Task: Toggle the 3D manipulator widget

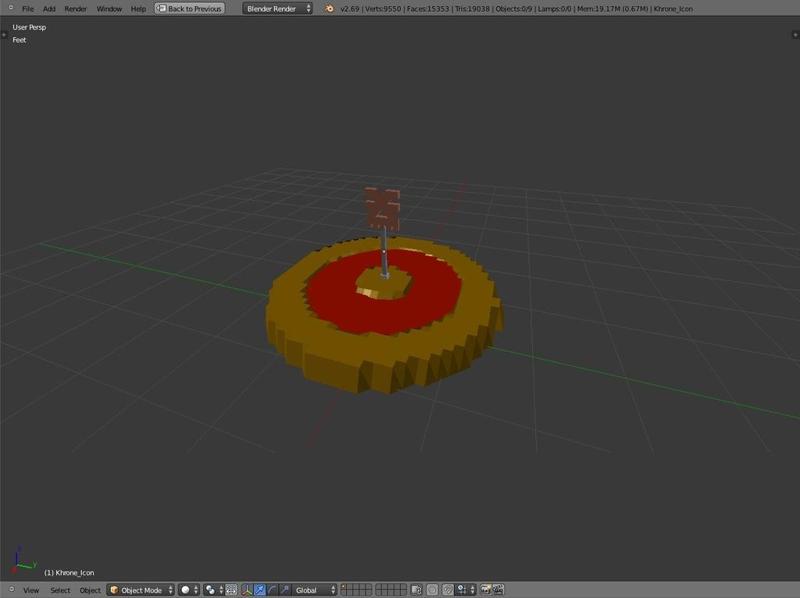Action: pyautogui.click(x=247, y=590)
